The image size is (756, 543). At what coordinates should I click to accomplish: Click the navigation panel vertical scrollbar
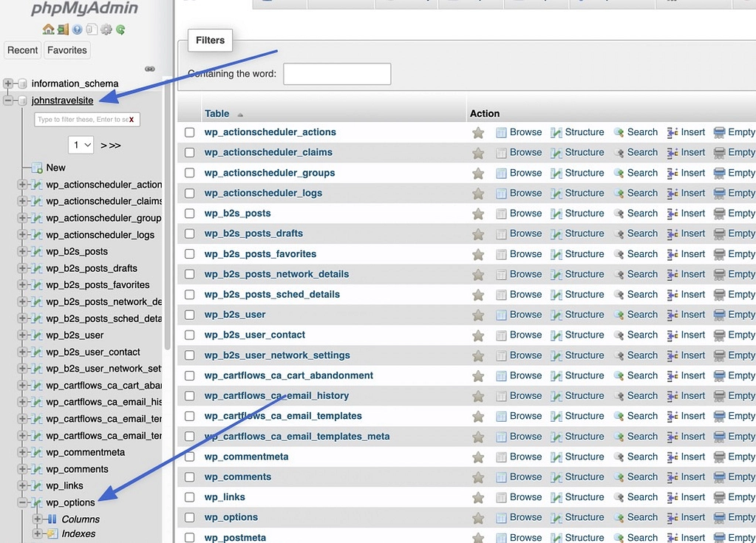[x=167, y=214]
